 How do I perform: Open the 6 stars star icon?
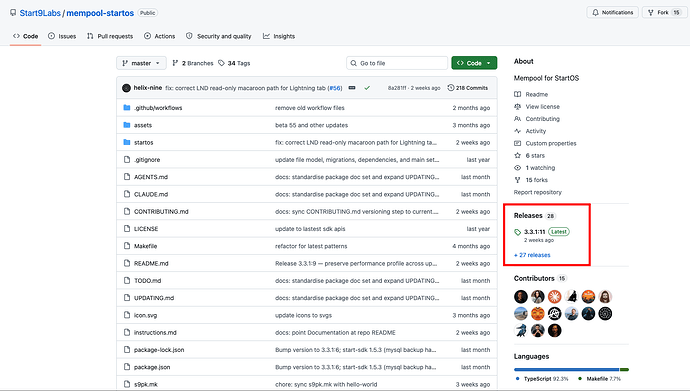click(x=518, y=155)
